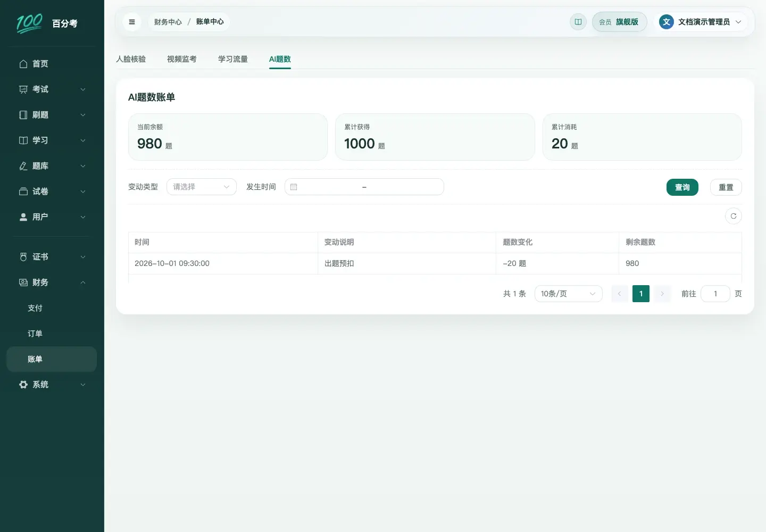Click the 文 user avatar icon

[x=667, y=22]
